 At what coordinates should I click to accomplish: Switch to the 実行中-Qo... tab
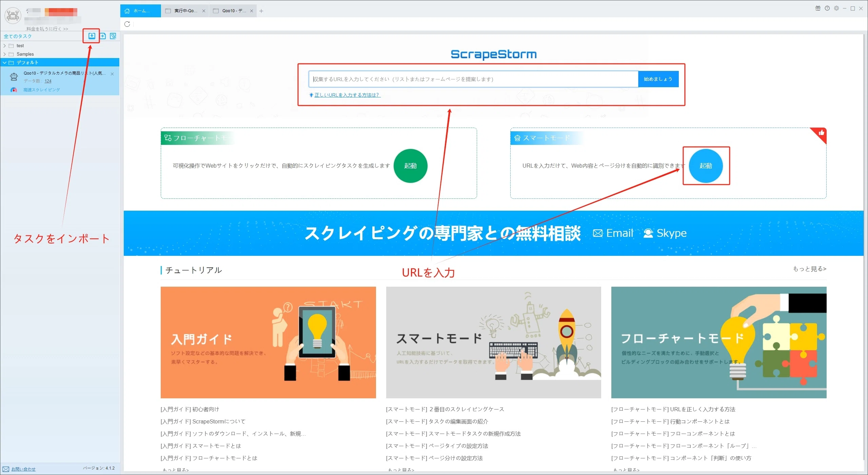pyautogui.click(x=185, y=11)
